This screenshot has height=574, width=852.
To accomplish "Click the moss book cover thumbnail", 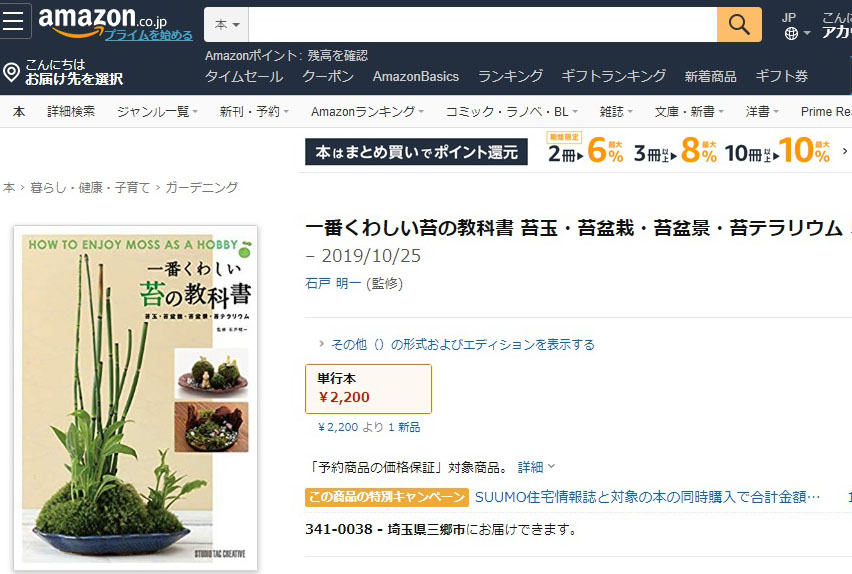I will point(135,398).
